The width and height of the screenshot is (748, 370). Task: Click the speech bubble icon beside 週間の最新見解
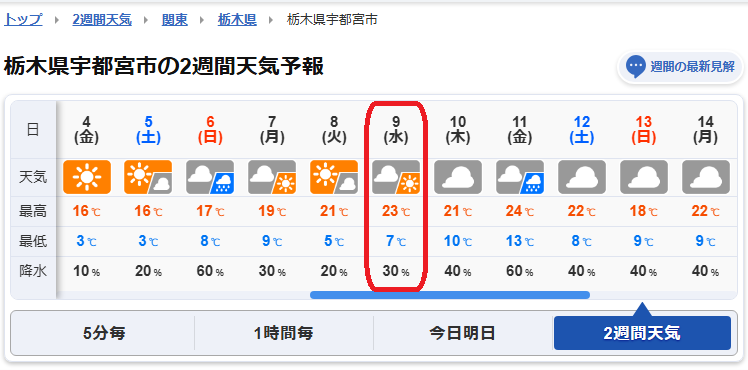tap(636, 67)
